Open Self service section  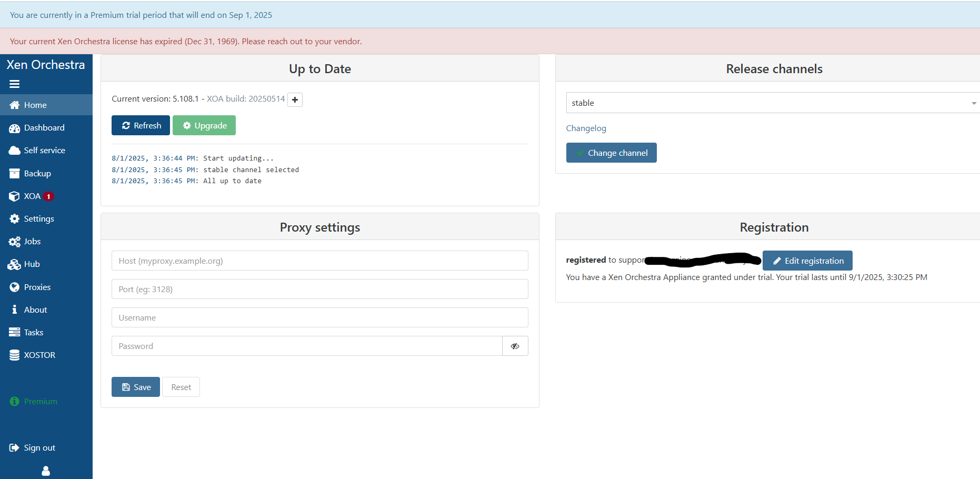click(x=46, y=151)
